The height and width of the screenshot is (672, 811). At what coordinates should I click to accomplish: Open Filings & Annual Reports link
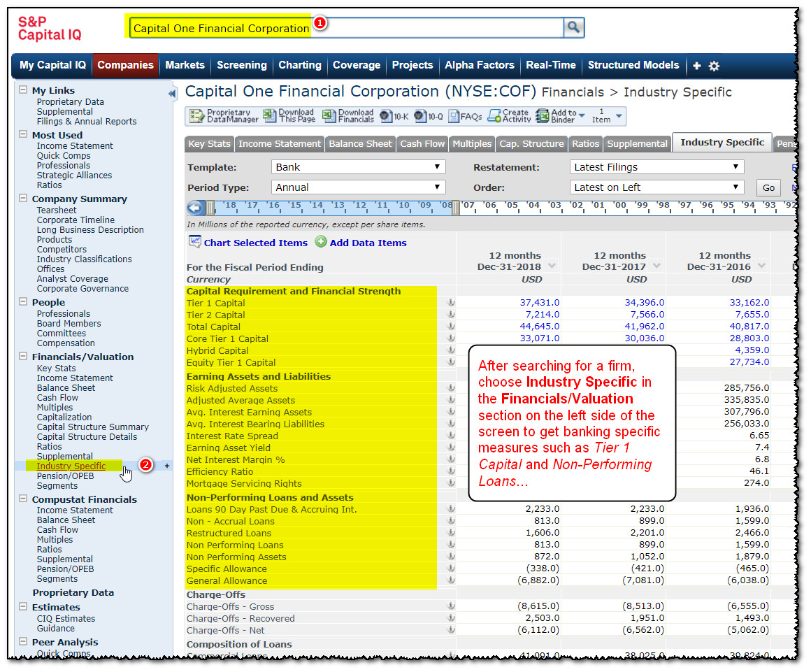[x=87, y=121]
